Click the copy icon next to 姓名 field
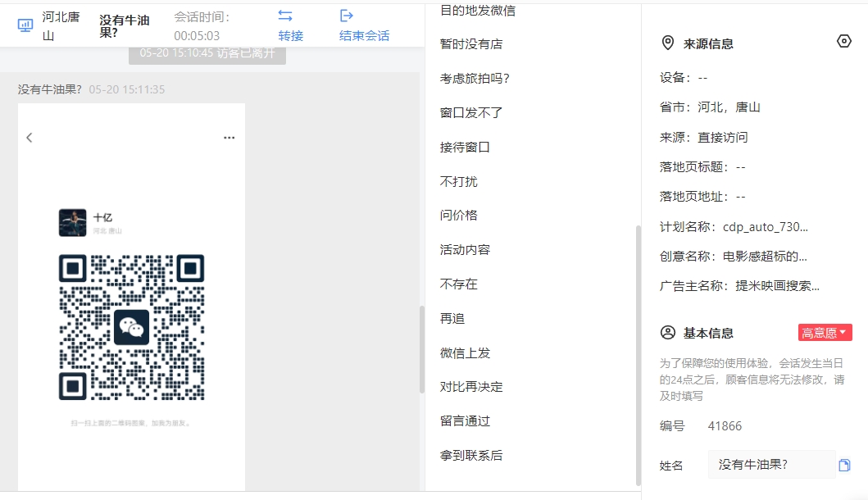This screenshot has width=868, height=500. [x=844, y=465]
